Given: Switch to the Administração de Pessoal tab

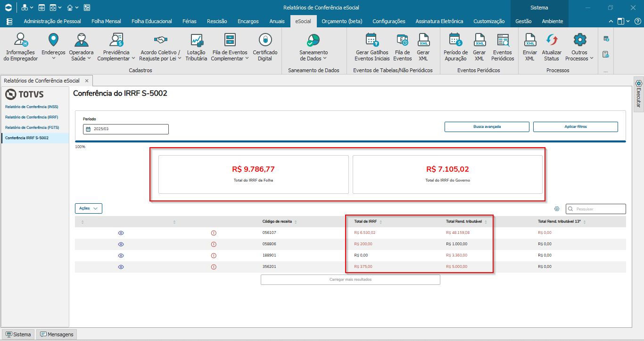Looking at the screenshot, I should click(52, 21).
